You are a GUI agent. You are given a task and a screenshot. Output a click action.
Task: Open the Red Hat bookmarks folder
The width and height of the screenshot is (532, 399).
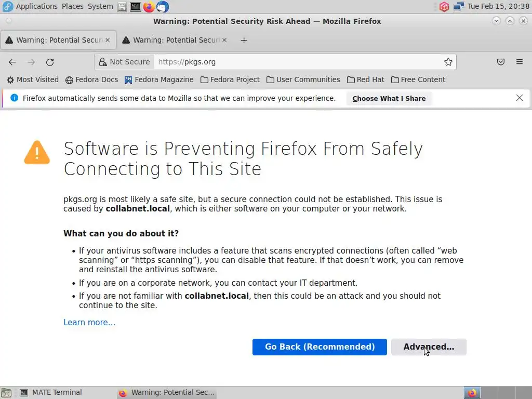pyautogui.click(x=366, y=79)
